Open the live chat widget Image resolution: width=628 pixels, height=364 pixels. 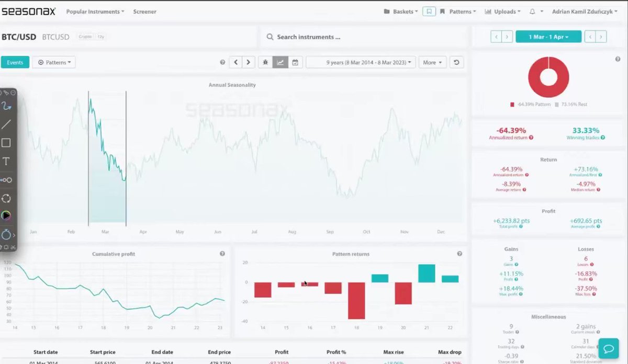coord(609,348)
